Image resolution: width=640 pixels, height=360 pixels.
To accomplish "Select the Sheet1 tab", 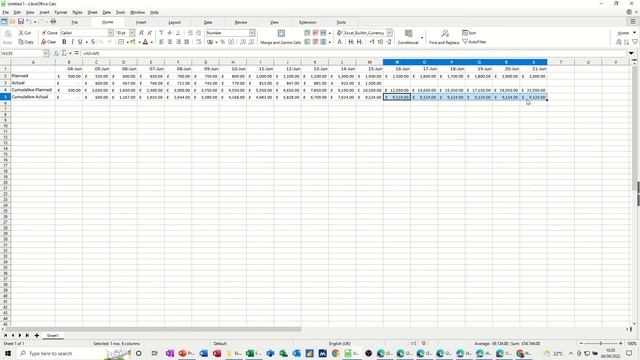I will click(x=52, y=335).
